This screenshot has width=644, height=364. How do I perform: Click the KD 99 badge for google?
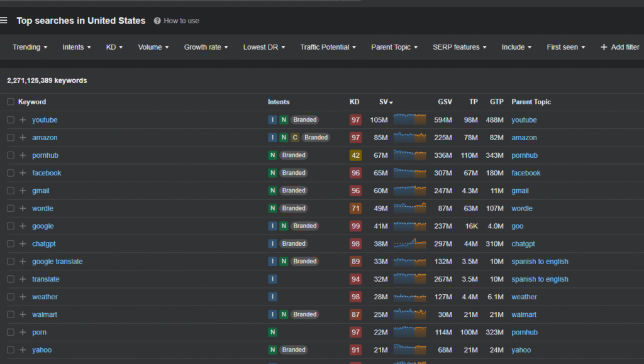pyautogui.click(x=355, y=226)
